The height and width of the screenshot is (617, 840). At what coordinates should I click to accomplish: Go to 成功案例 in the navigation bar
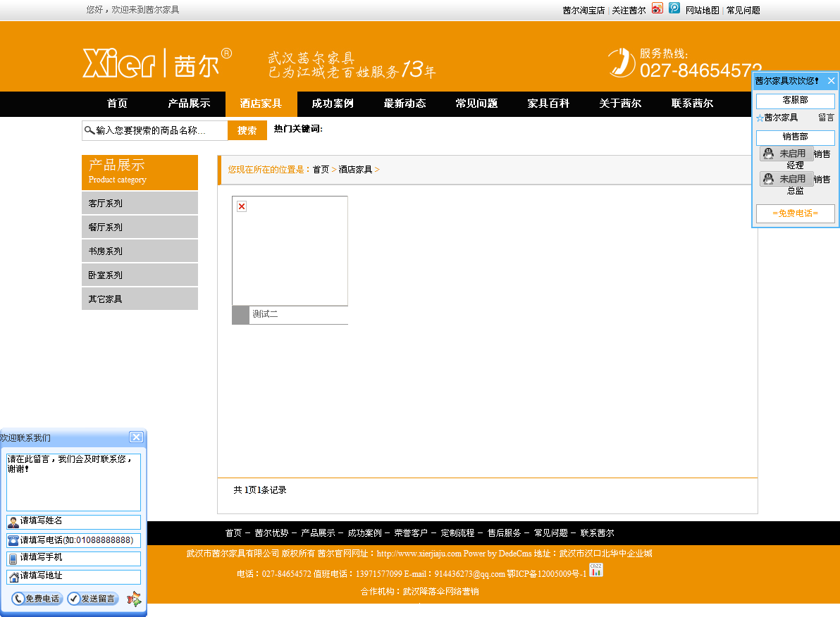point(333,104)
